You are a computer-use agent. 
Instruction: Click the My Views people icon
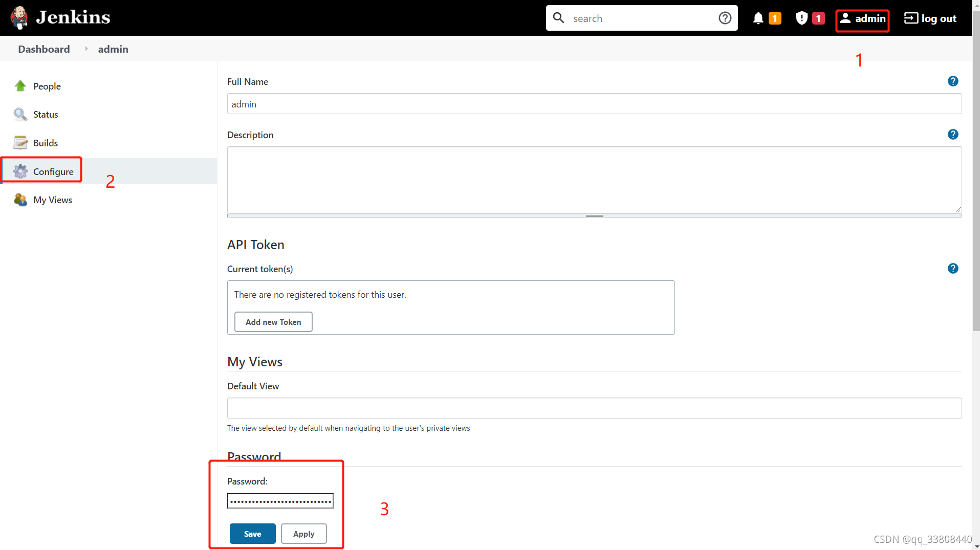tap(20, 199)
